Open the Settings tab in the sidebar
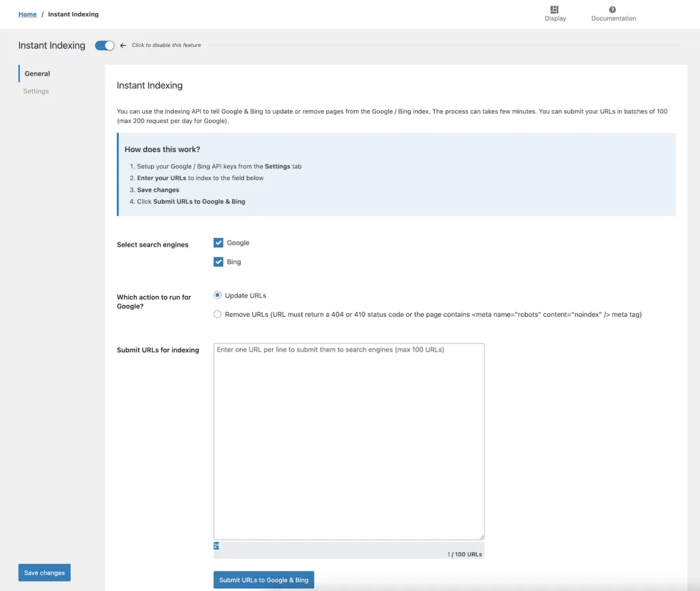This screenshot has width=700, height=591. click(x=36, y=91)
